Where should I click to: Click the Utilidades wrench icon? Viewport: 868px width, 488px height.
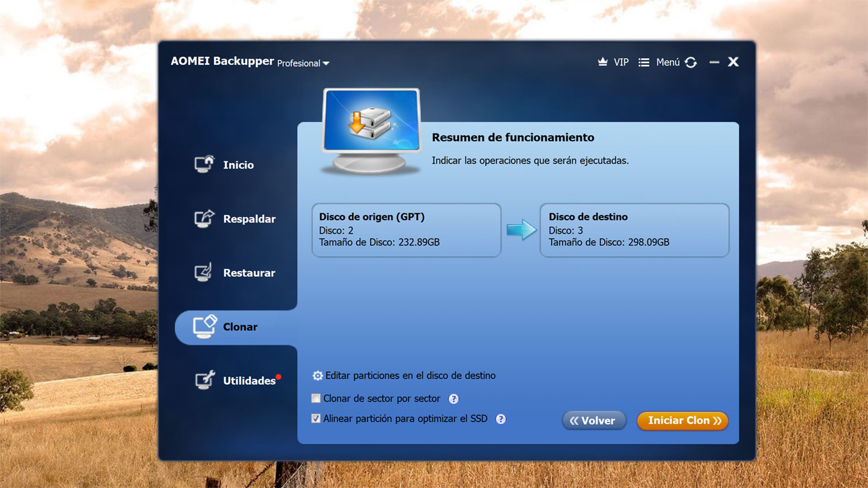coord(205,380)
